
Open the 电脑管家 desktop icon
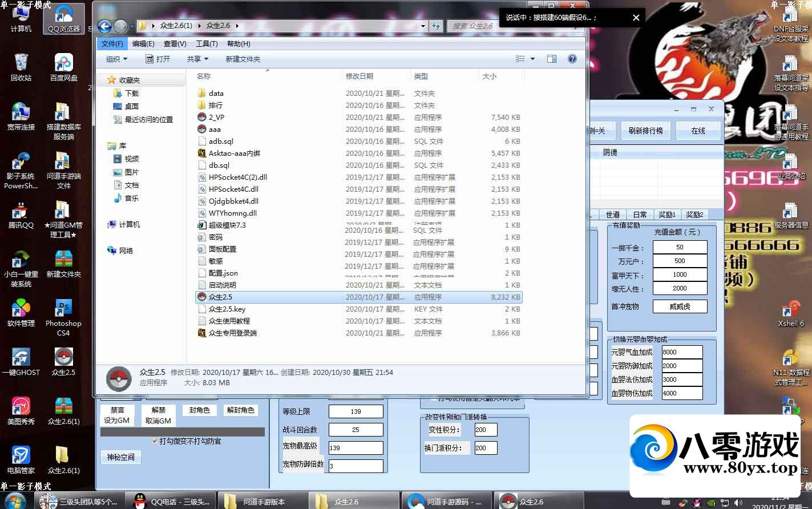(21, 460)
